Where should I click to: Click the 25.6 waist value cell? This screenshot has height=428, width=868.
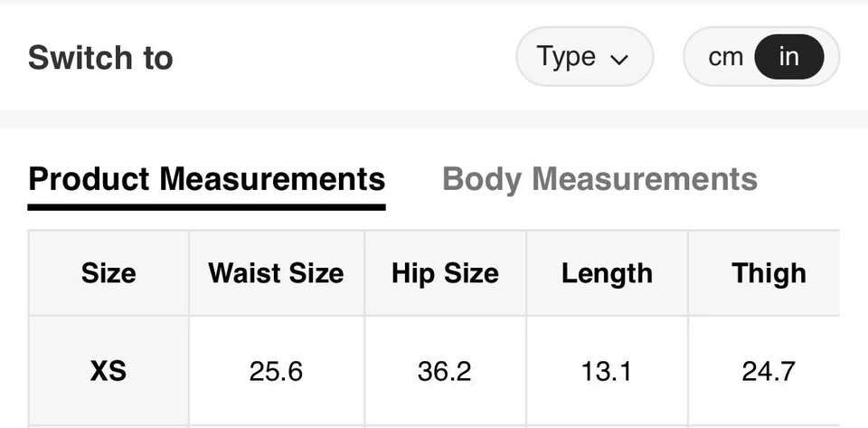tap(276, 370)
